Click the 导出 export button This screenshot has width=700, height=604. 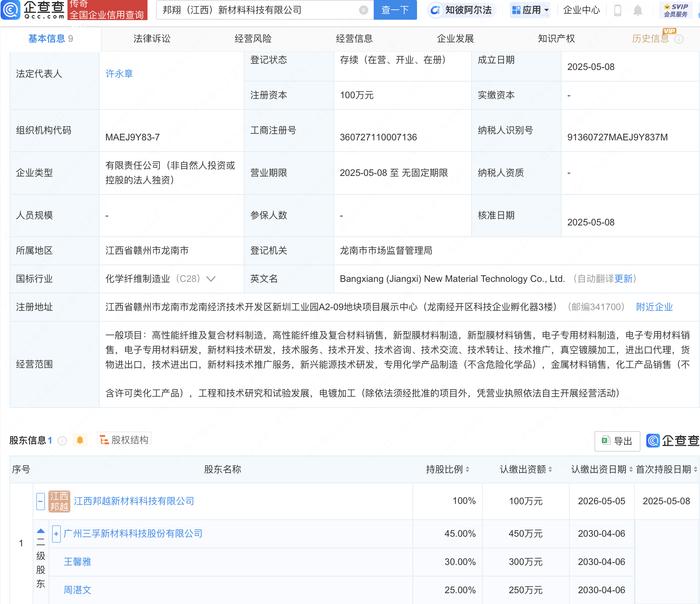point(617,441)
